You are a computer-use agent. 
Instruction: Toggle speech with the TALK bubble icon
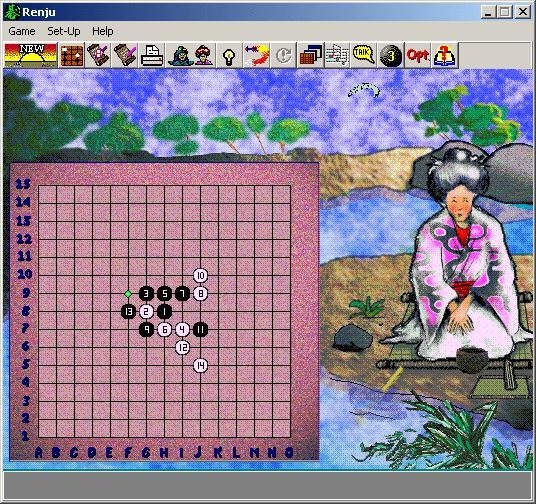[x=363, y=55]
